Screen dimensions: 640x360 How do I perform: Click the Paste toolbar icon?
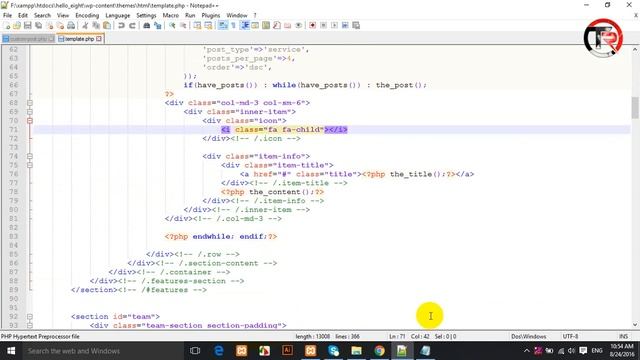pyautogui.click(x=107, y=25)
